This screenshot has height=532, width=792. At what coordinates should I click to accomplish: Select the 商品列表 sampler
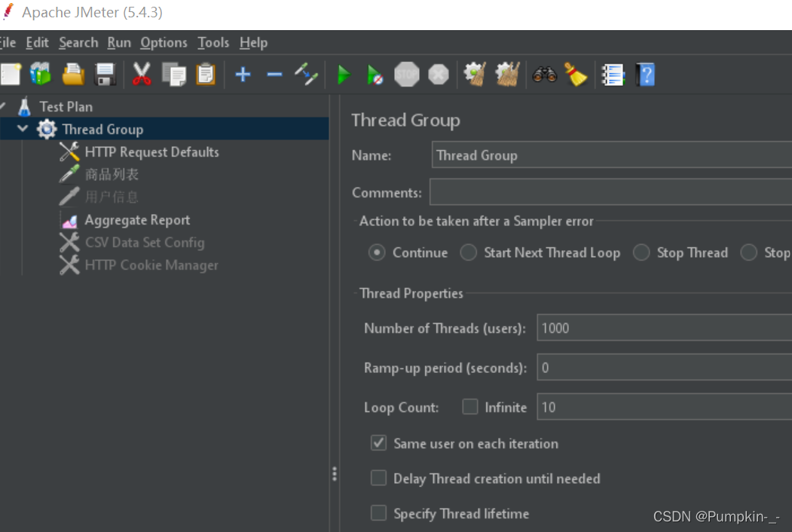112,175
